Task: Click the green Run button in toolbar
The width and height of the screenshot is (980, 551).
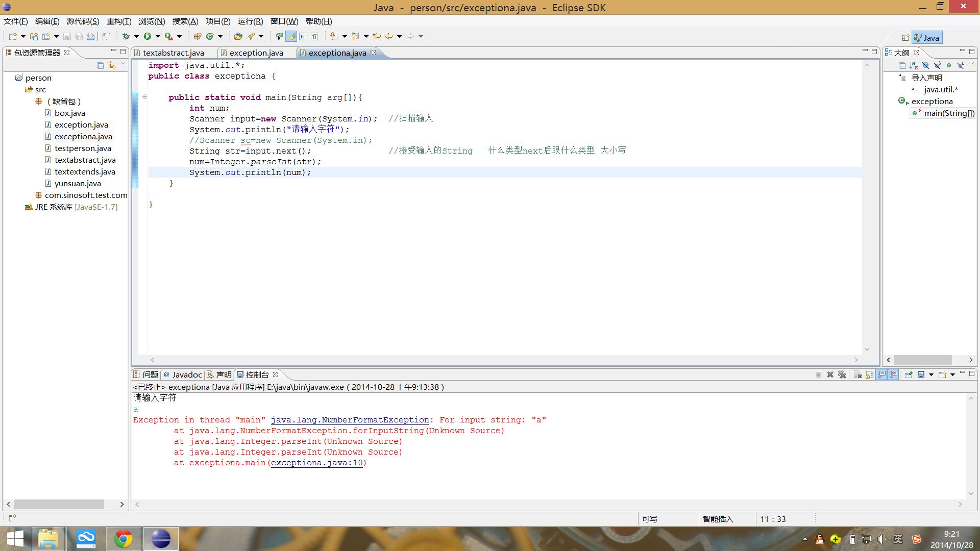Action: [148, 36]
